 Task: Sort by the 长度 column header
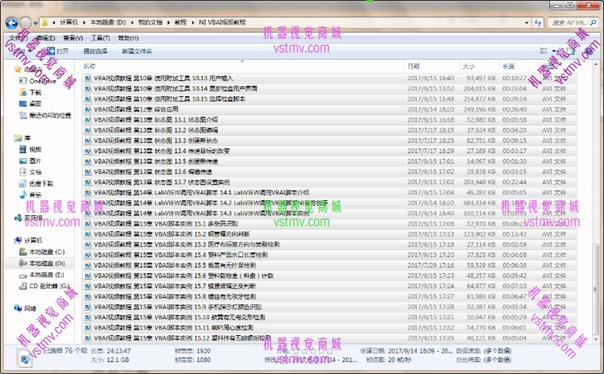point(508,66)
